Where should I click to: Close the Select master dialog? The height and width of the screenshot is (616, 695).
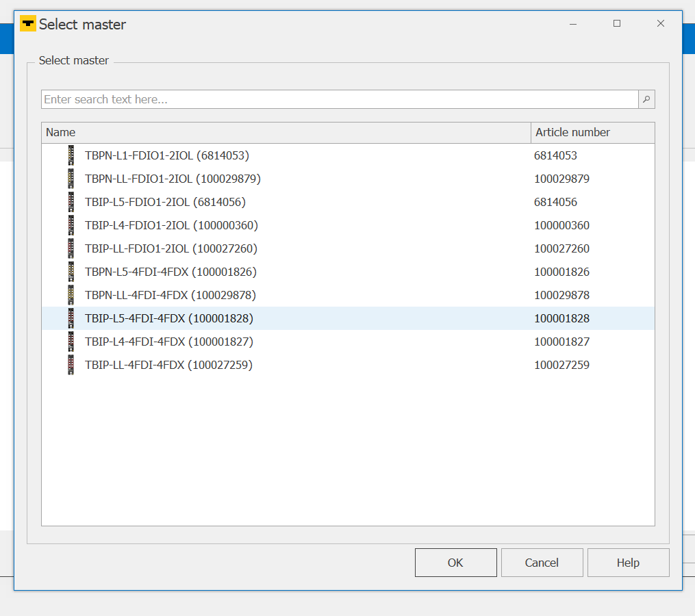[661, 23]
